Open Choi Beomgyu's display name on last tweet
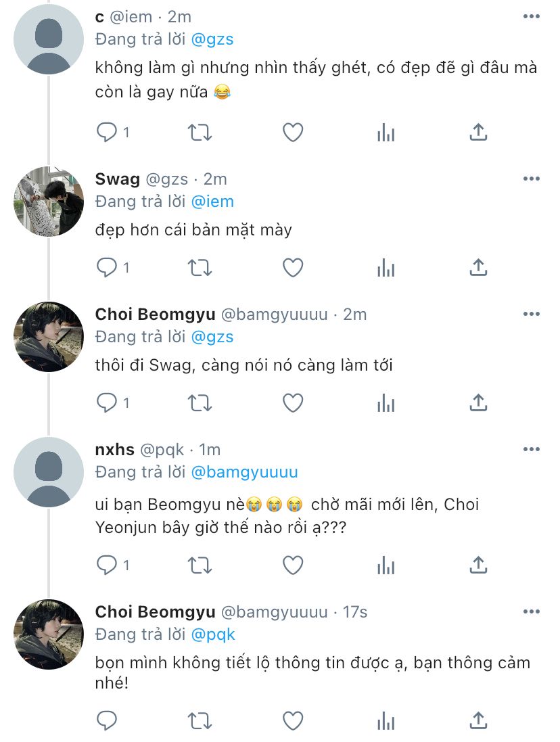 pyautogui.click(x=156, y=611)
